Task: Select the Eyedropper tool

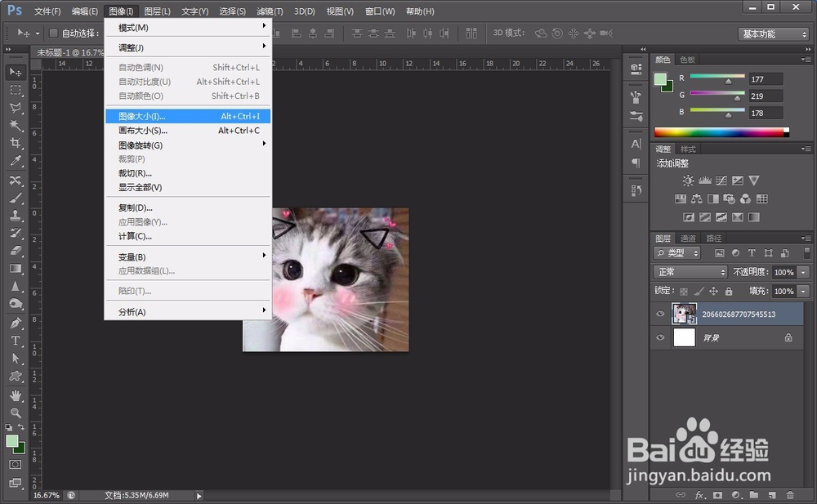Action: [16, 161]
